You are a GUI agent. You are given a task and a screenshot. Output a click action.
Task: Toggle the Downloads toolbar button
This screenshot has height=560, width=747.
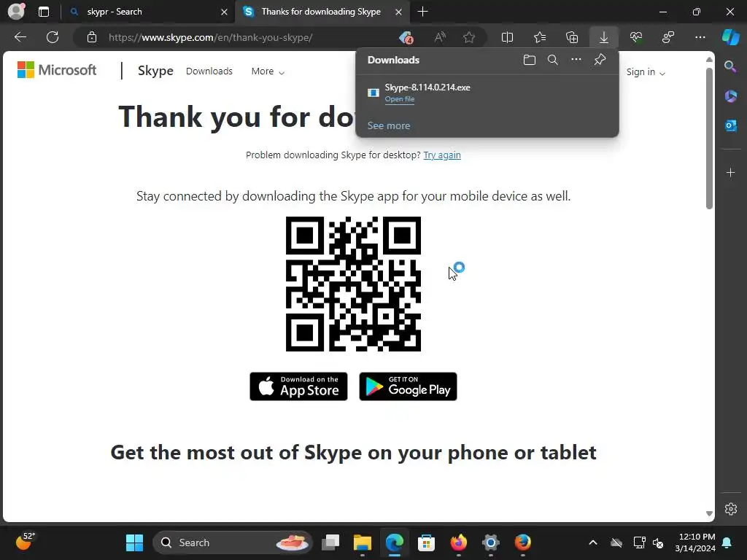[x=603, y=37]
